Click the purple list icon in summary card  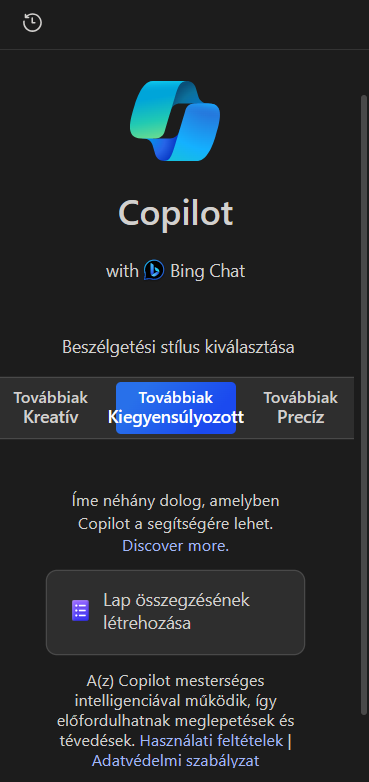pyautogui.click(x=80, y=610)
